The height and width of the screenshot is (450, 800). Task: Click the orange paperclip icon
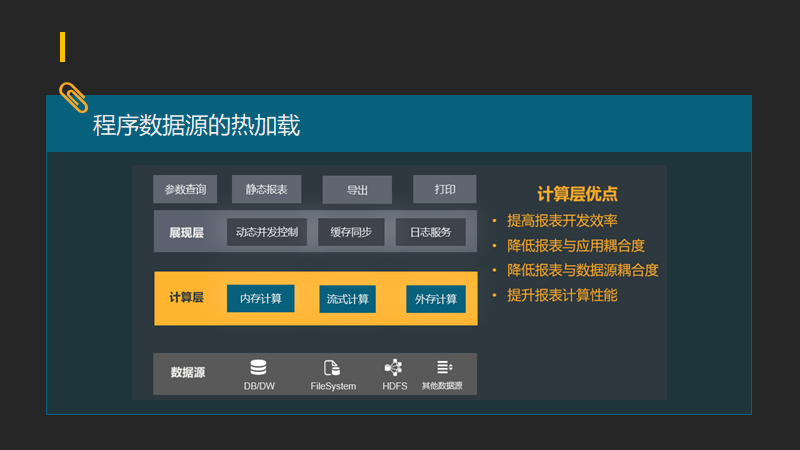(73, 97)
